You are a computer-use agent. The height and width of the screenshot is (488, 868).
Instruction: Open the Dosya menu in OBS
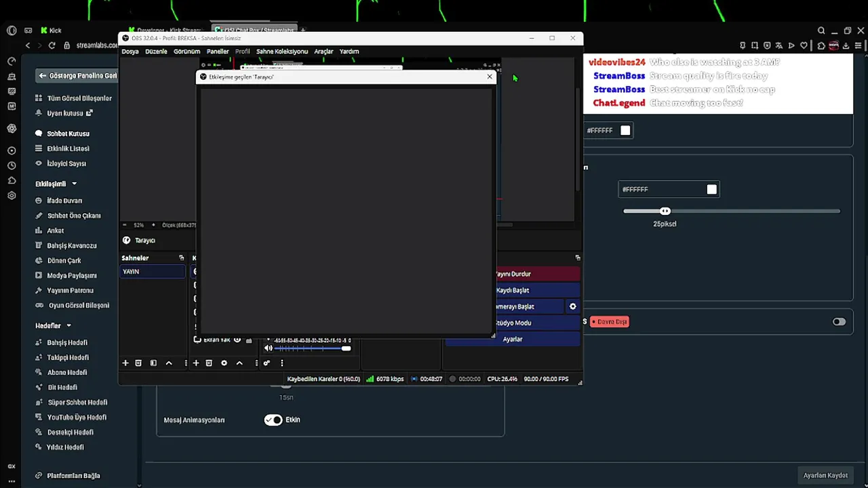[x=130, y=52]
